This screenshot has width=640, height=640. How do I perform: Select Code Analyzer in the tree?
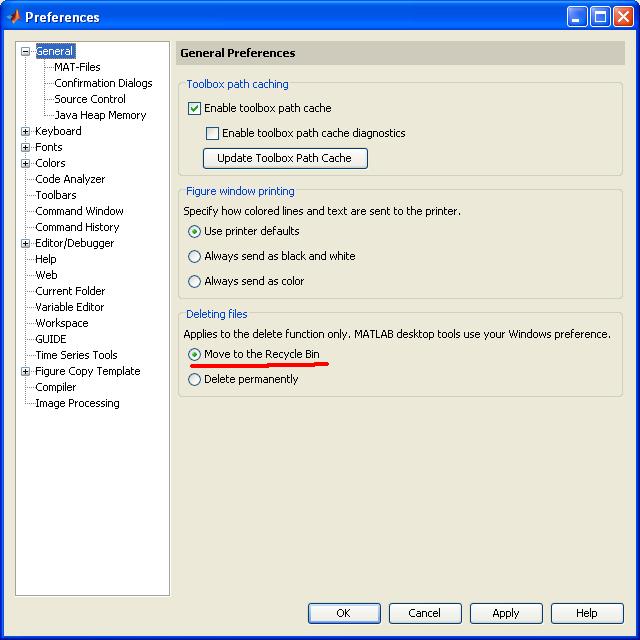pyautogui.click(x=70, y=179)
